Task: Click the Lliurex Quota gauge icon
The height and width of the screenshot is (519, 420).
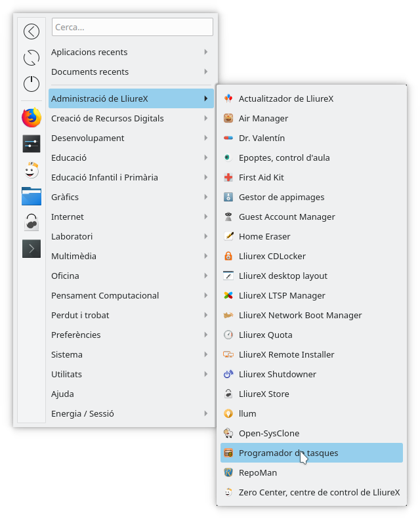Action: [228, 335]
